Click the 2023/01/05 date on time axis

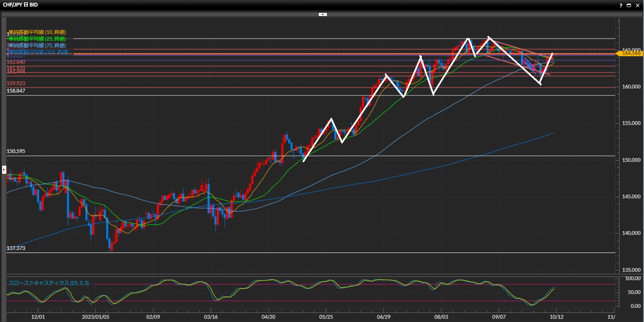96,317
